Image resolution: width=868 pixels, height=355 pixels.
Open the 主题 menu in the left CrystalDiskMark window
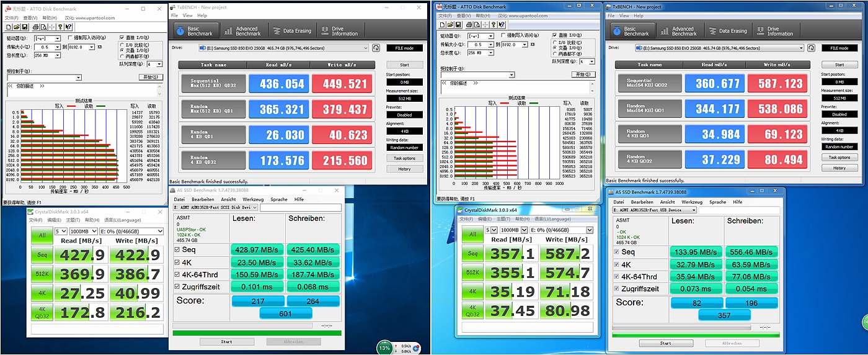click(73, 220)
